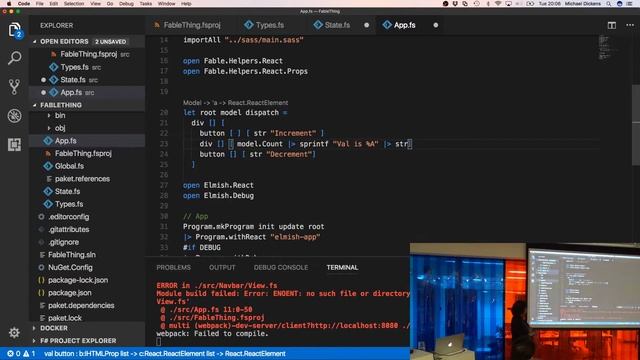The width and height of the screenshot is (640, 360).
Task: Place cursor on "Increment" string in line 22
Action: [293, 133]
